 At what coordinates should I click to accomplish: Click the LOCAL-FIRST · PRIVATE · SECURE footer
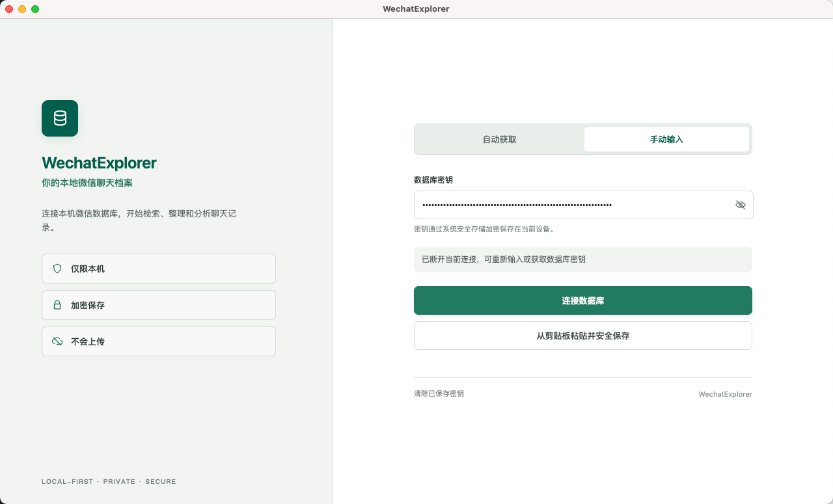[109, 482]
